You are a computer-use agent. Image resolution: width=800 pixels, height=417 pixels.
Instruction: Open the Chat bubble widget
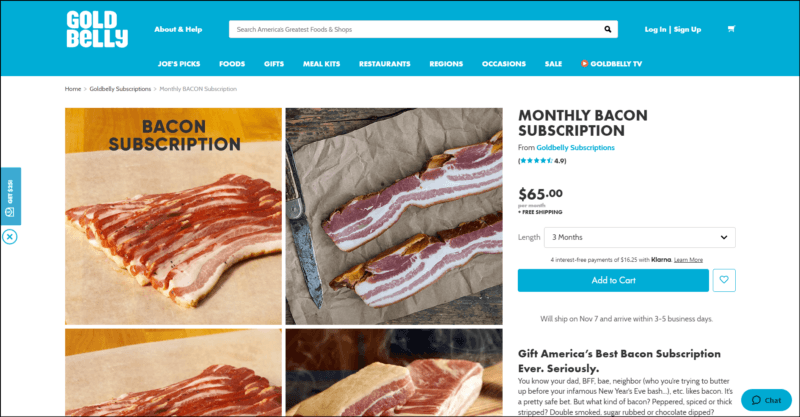click(766, 400)
